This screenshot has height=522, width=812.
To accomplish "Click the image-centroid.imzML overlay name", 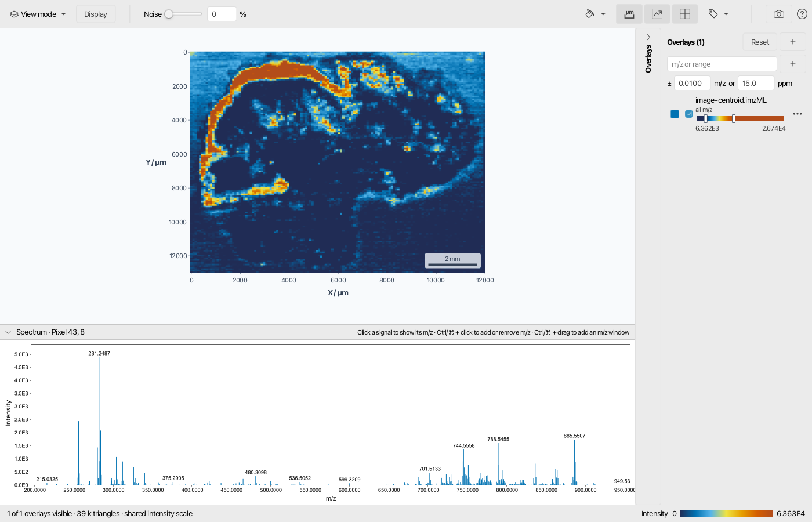I will (x=731, y=100).
